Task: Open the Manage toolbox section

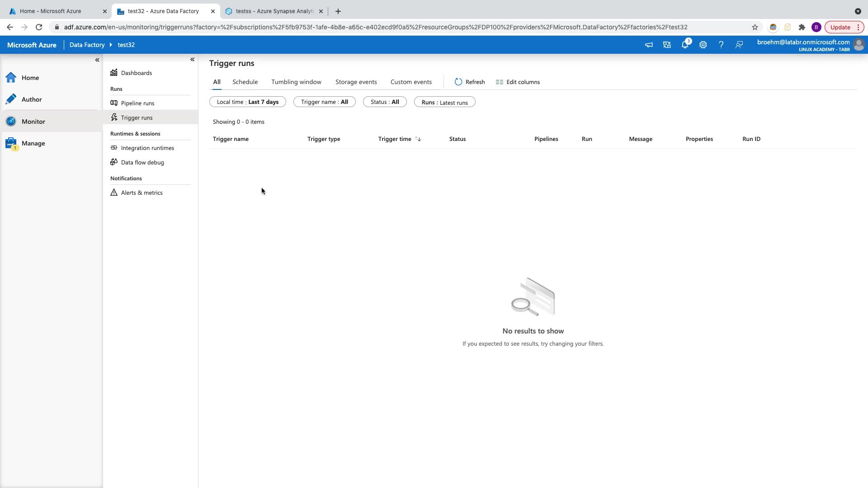Action: coord(33,143)
